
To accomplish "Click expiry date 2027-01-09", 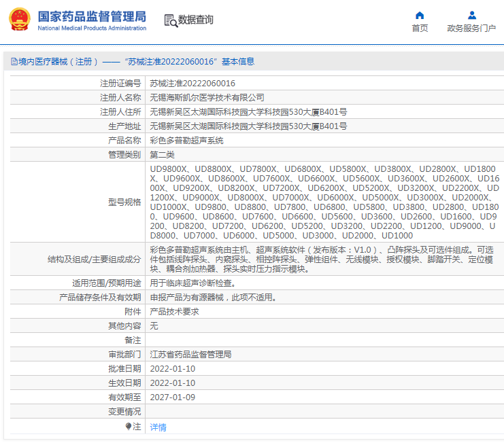I will [173, 397].
